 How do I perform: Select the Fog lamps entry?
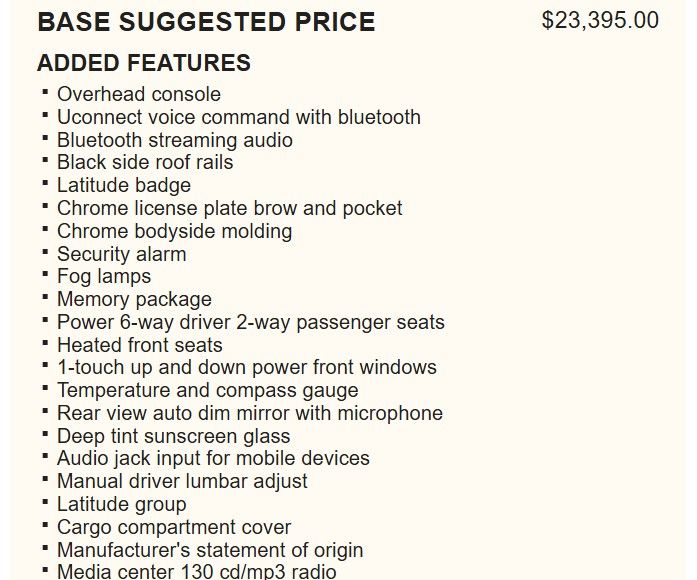(104, 276)
